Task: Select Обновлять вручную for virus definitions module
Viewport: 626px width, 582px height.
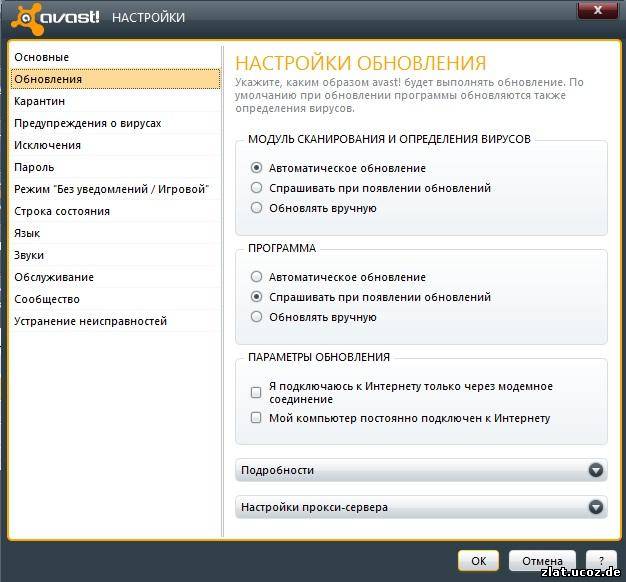Action: [256, 208]
